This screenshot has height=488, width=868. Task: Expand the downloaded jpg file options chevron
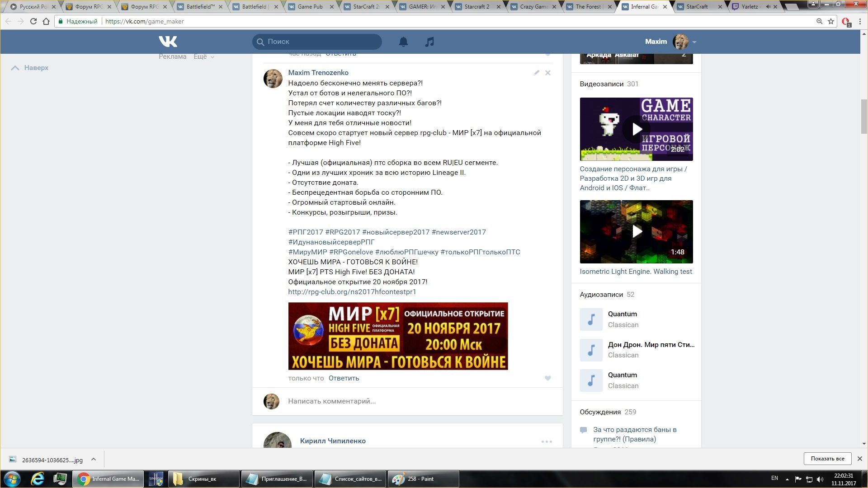(94, 459)
